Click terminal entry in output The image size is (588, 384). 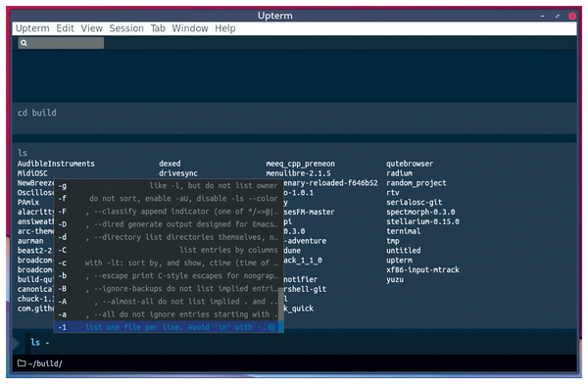pos(403,231)
